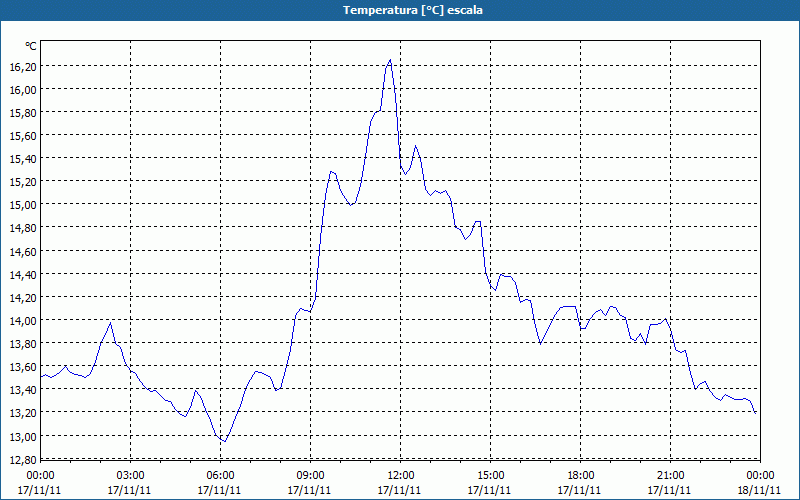Click the 21:00 time axis label

coord(670,476)
